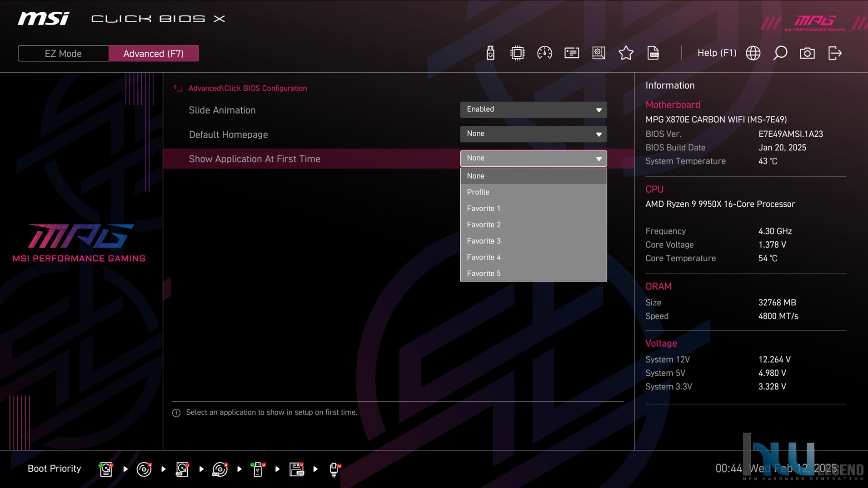This screenshot has width=868, height=488.
Task: Open search with the magnifier icon
Action: 780,53
